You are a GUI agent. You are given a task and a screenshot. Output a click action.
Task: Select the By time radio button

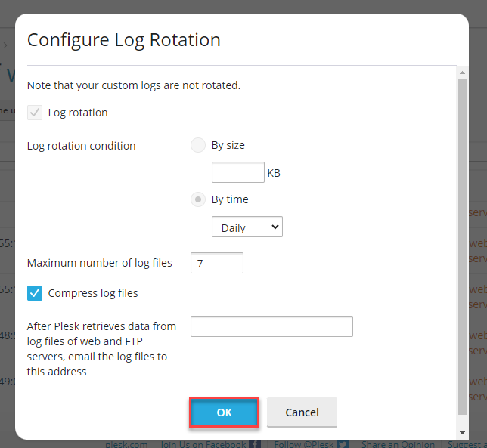pos(198,199)
